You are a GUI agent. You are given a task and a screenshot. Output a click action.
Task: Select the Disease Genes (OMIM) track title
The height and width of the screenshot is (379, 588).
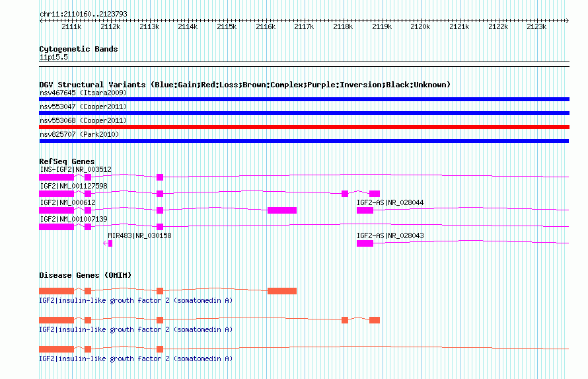pyautogui.click(x=85, y=275)
